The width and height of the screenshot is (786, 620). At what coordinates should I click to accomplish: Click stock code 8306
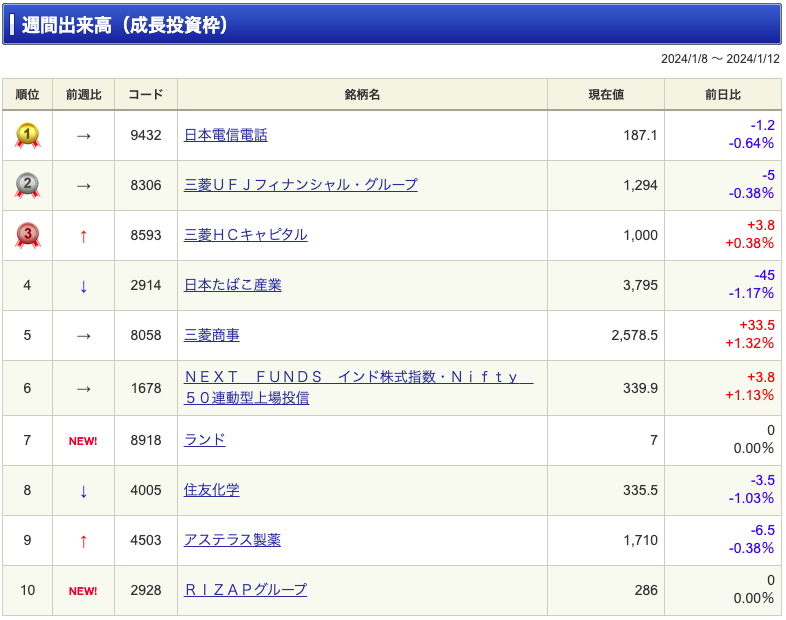[146, 185]
